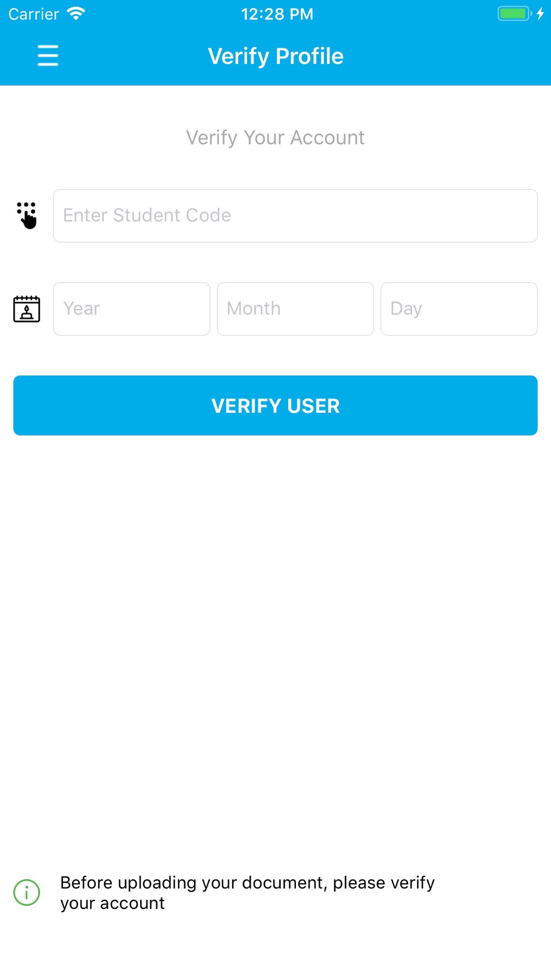Open the hamburger side menu

(x=48, y=56)
